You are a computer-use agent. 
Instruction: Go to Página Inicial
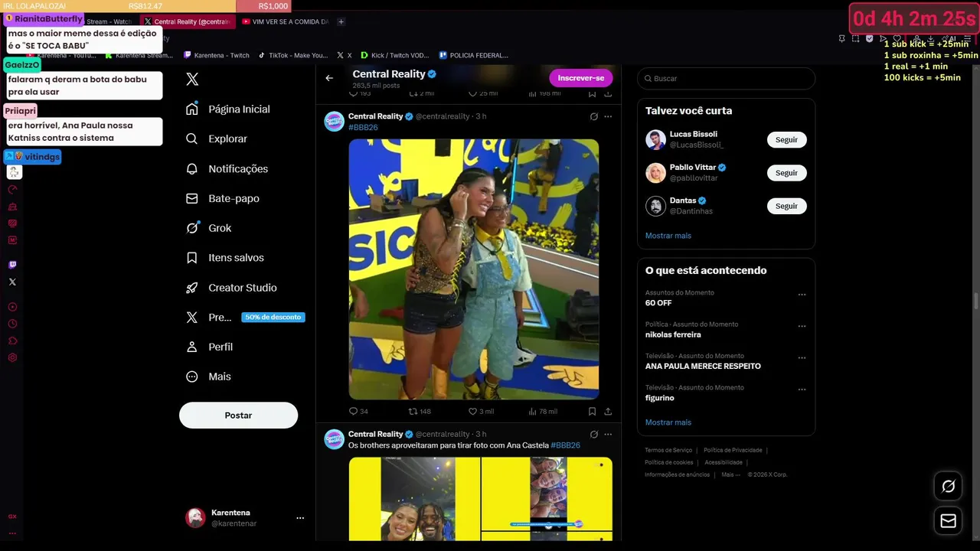point(228,109)
